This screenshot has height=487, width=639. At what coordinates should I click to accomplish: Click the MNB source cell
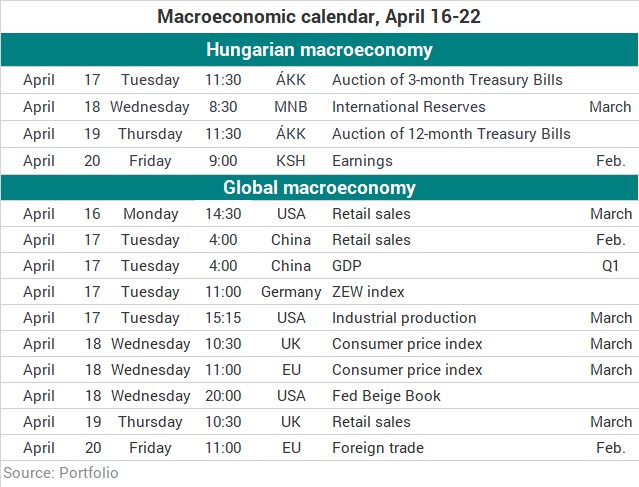(291, 107)
